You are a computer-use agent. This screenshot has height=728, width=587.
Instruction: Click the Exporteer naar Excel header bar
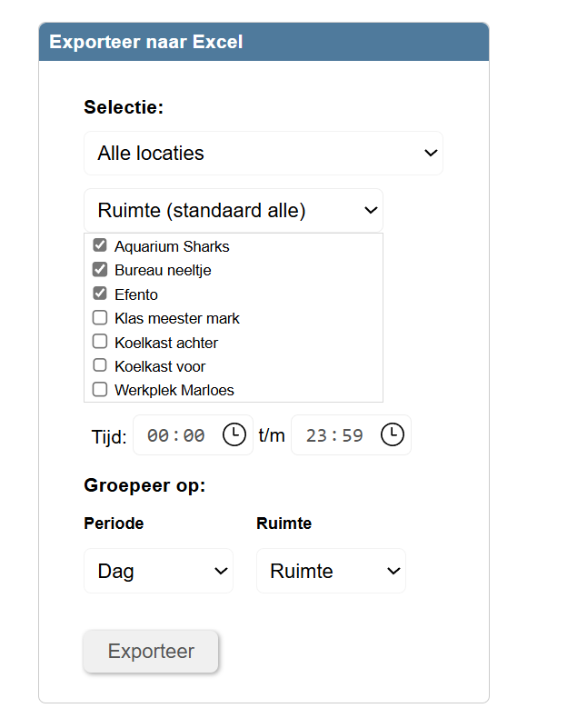point(264,42)
